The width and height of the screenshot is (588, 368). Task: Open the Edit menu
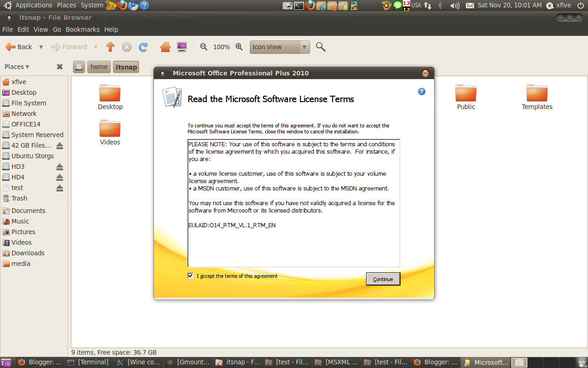click(23, 29)
